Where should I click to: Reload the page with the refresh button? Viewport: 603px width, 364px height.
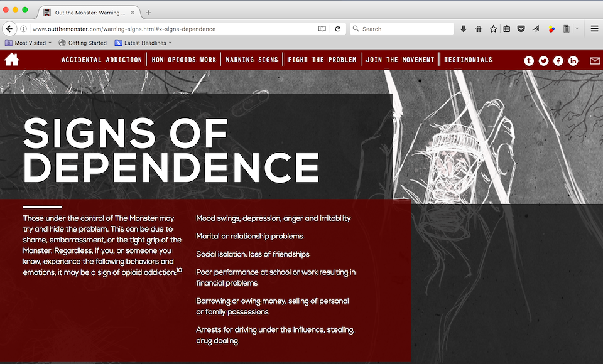coord(338,29)
